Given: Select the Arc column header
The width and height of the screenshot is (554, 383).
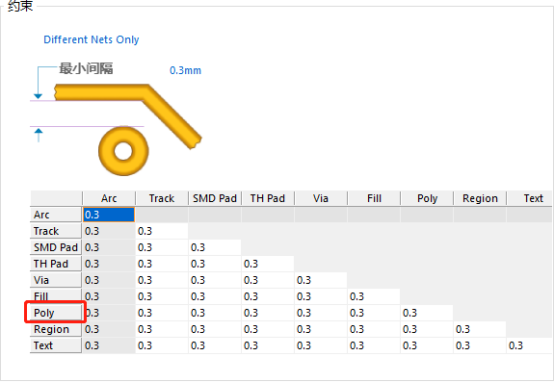Looking at the screenshot, I should pos(109,198).
